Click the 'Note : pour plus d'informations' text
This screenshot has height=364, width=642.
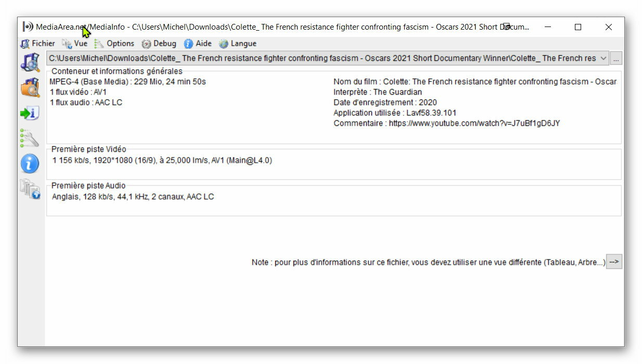(428, 263)
